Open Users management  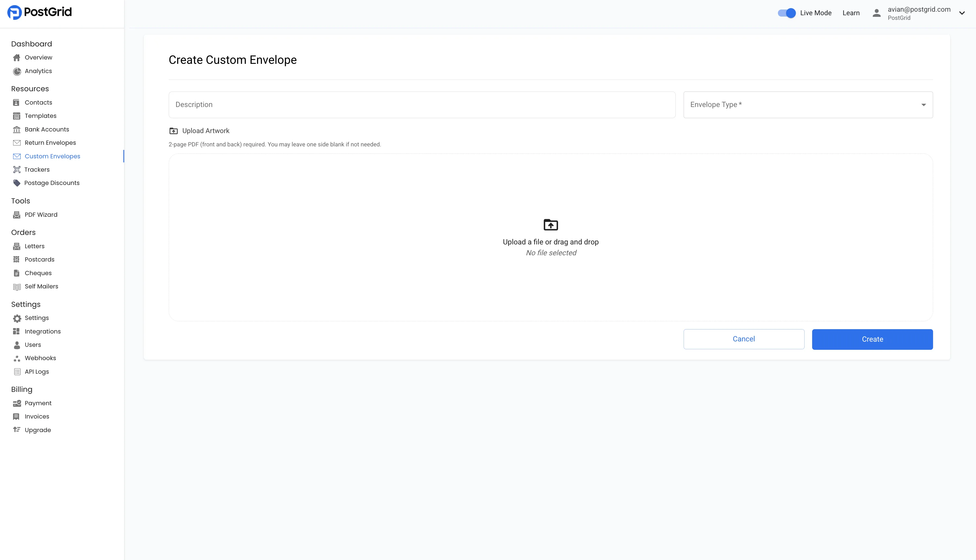(33, 345)
